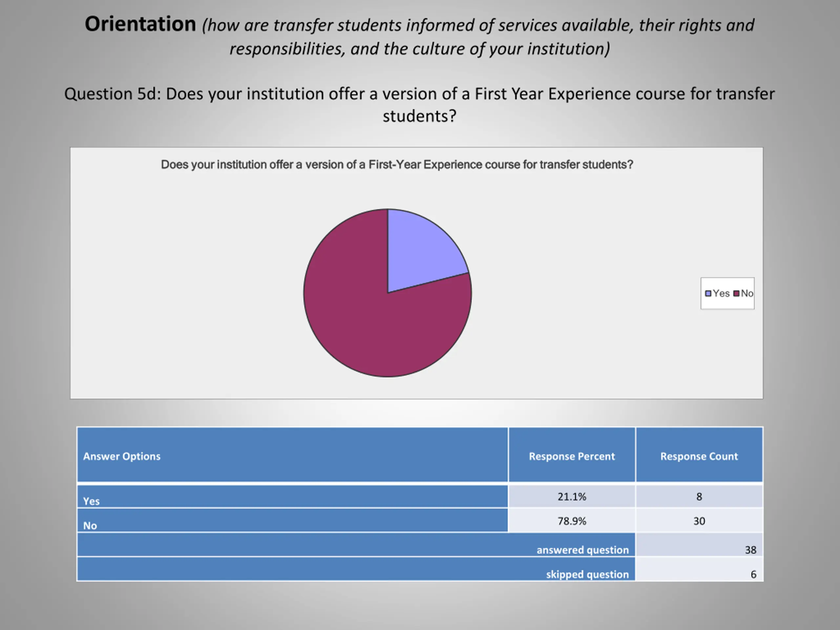Select the answered question label cell
This screenshot has width=840, height=630.
(x=356, y=545)
